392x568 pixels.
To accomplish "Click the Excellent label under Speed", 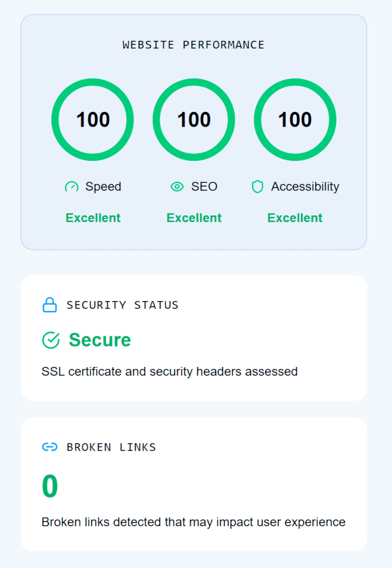I will click(93, 218).
